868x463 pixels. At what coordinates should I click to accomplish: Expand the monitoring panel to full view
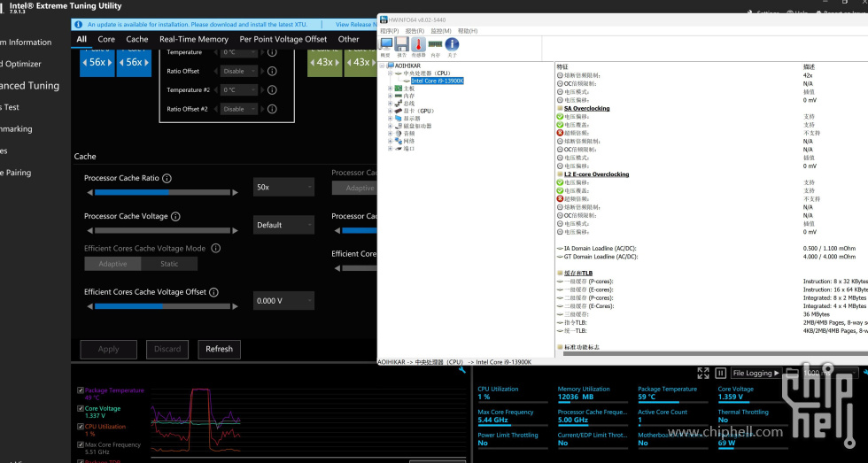click(x=703, y=373)
